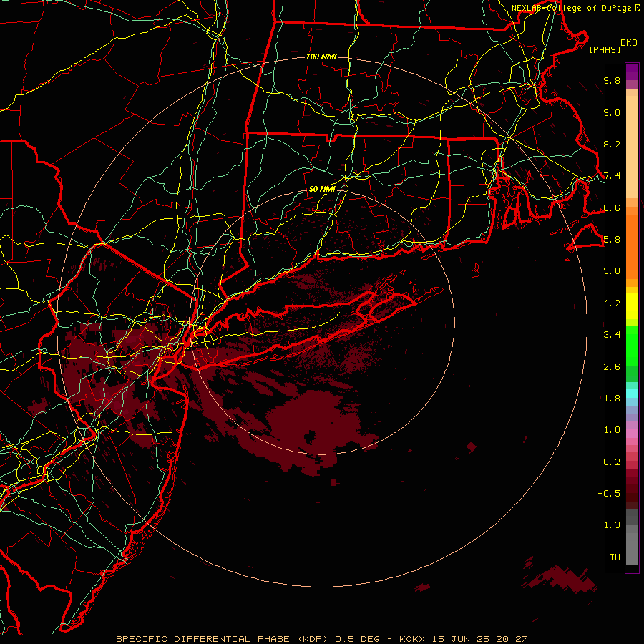This screenshot has height=644, width=644.
Task: Click the -0.5 value on the color scale
Action: coord(609,494)
